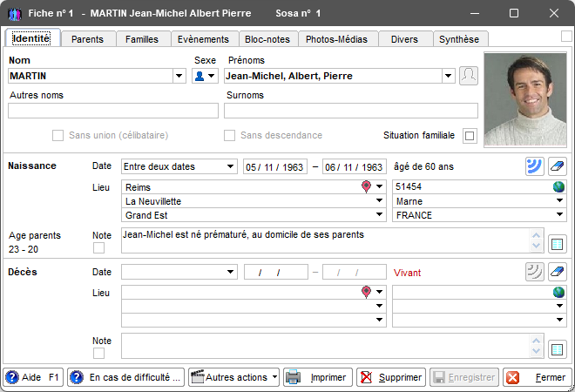
Task: Click the Enregistrer button
Action: pos(464,377)
